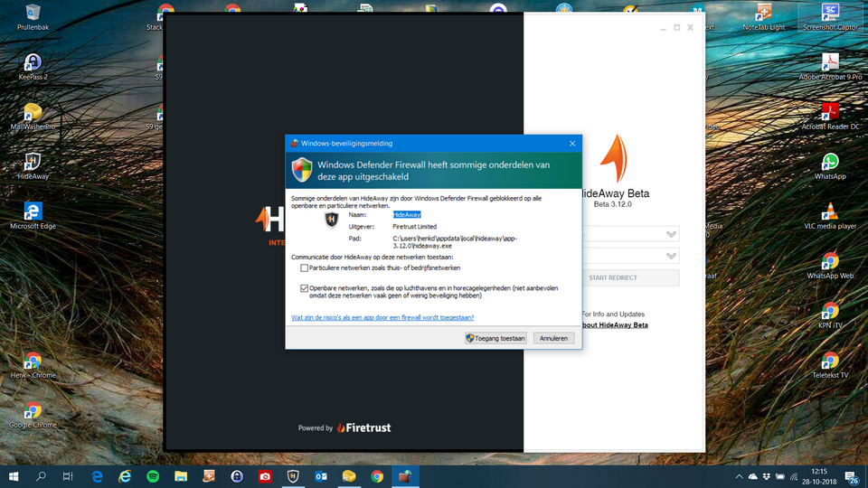Image resolution: width=868 pixels, height=488 pixels.
Task: Maximize the HideAway Beta window
Action: (x=676, y=28)
